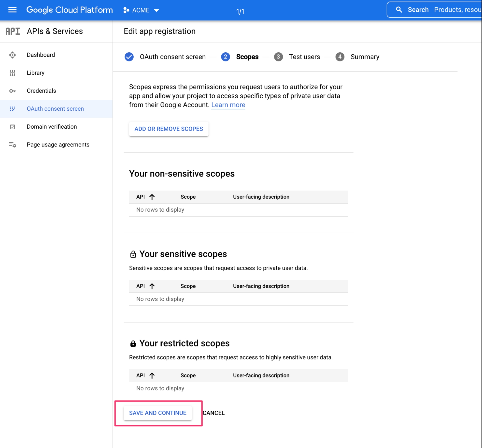Select OAuth consent screen in sidebar

coord(55,109)
